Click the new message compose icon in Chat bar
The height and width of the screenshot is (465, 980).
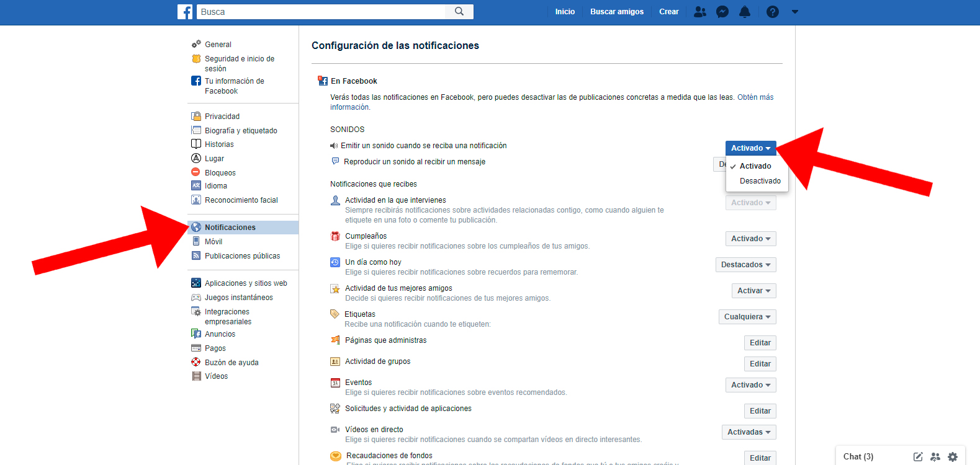coord(918,457)
